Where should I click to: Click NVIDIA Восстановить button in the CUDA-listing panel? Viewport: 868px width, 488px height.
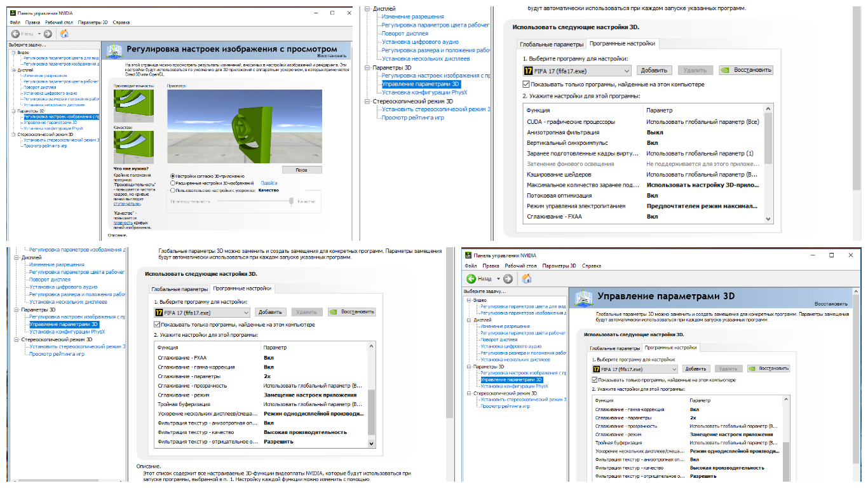point(746,71)
